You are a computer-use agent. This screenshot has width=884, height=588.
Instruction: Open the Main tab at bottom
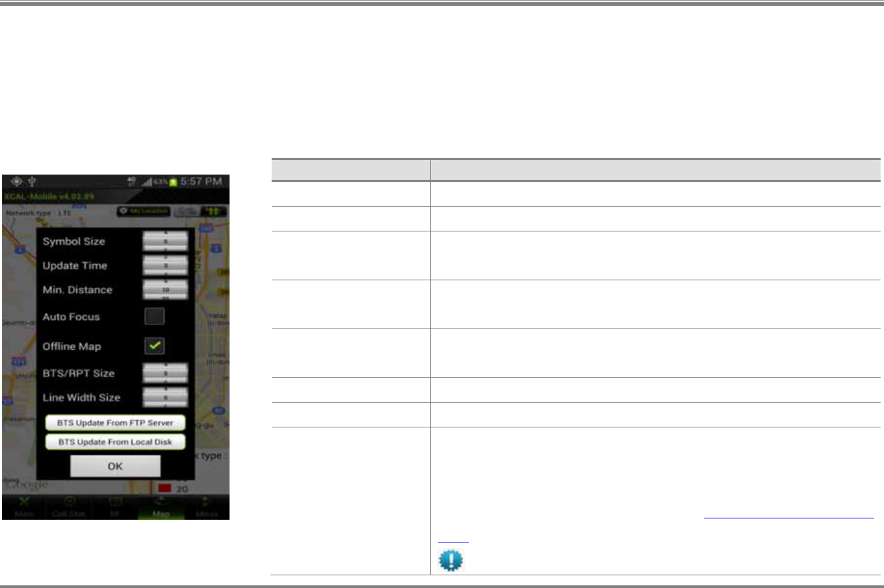pos(24,508)
